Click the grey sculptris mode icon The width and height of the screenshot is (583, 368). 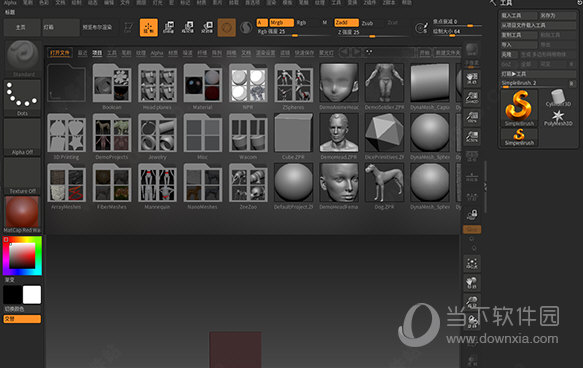point(246,28)
